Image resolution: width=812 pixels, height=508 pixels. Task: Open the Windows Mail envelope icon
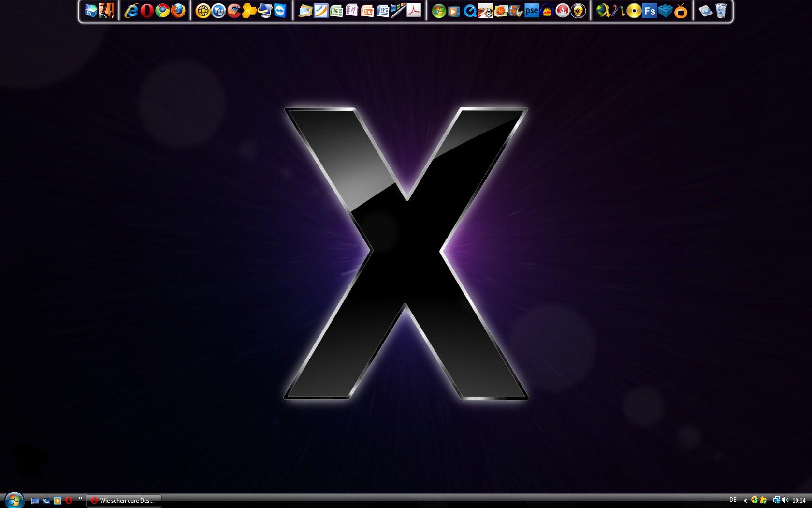tap(305, 11)
